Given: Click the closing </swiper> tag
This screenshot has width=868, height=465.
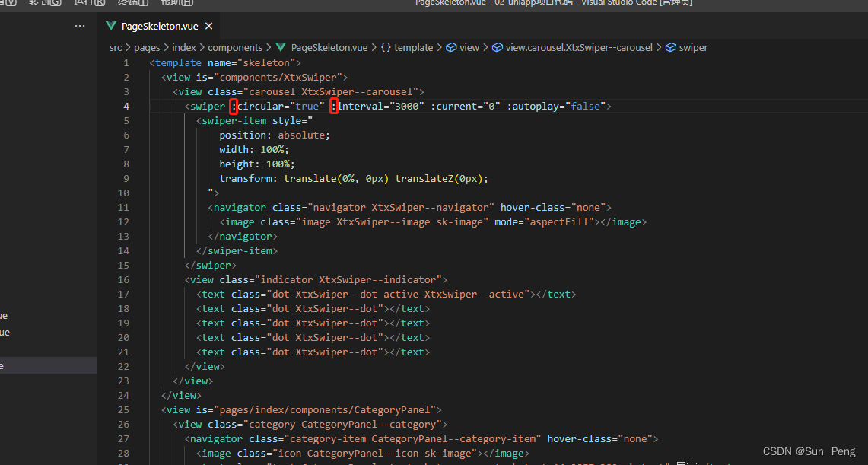Looking at the screenshot, I should point(211,265).
